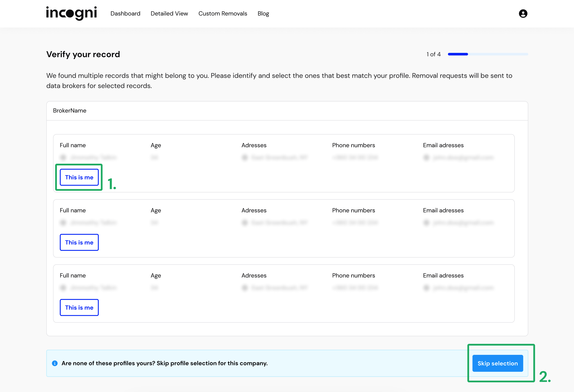Click the info icon in the skip banner

pyautogui.click(x=55, y=363)
